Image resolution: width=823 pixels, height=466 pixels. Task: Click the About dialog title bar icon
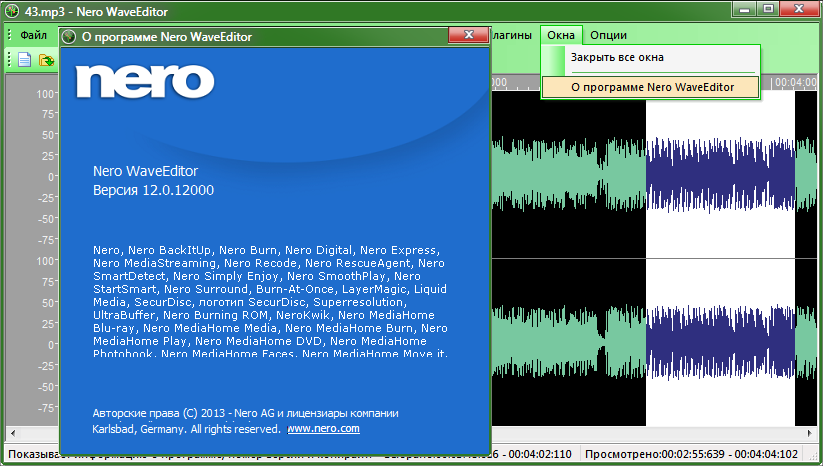pos(69,37)
